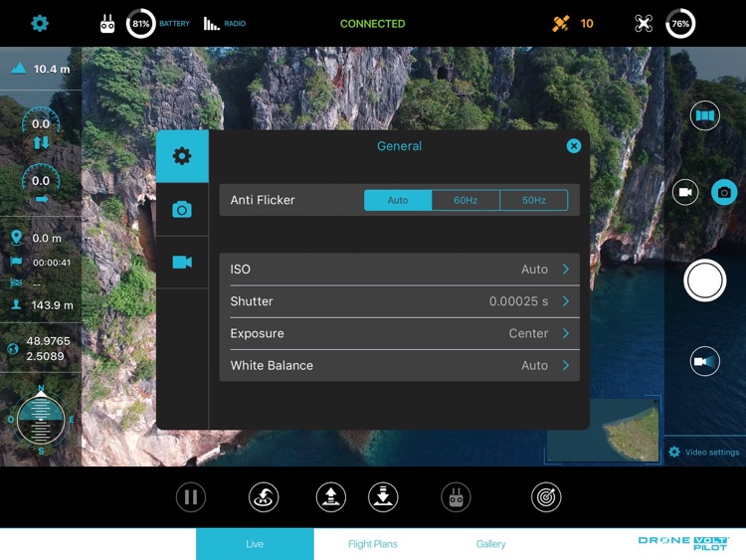Click the Video settings link

(704, 453)
